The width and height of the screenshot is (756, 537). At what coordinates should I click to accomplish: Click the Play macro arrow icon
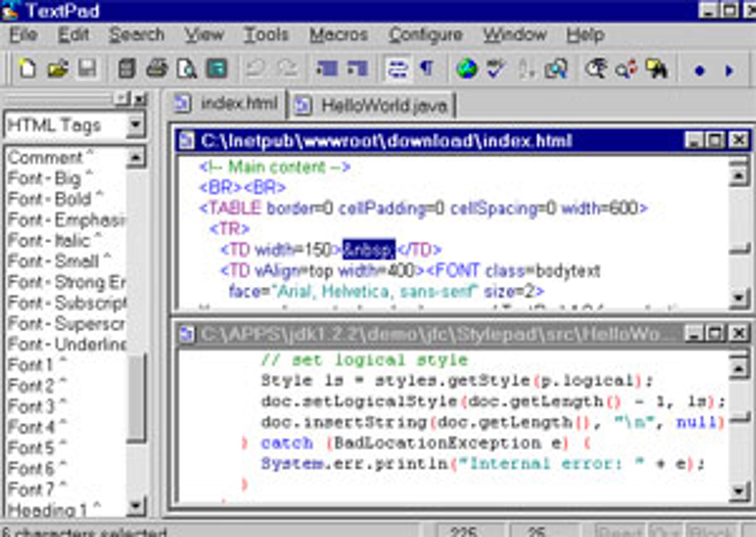pos(729,70)
